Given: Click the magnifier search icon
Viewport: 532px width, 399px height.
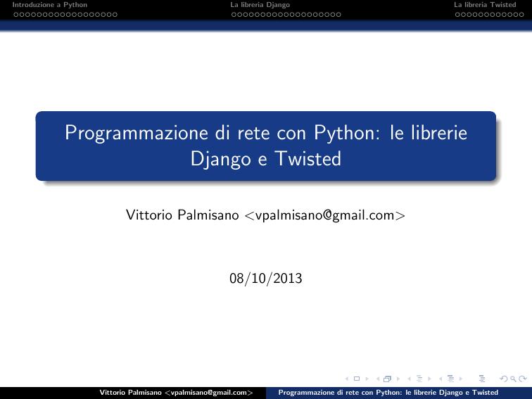Looking at the screenshot, I should 513,379.
